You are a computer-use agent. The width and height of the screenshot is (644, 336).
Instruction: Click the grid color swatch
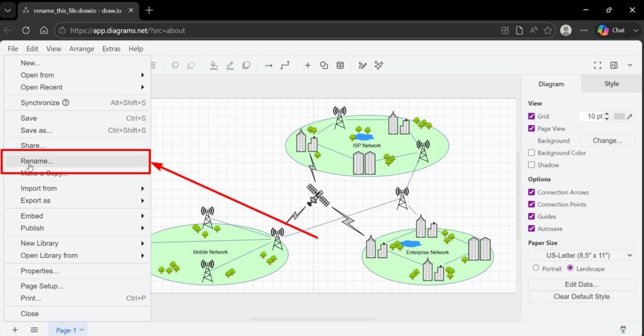tap(619, 116)
